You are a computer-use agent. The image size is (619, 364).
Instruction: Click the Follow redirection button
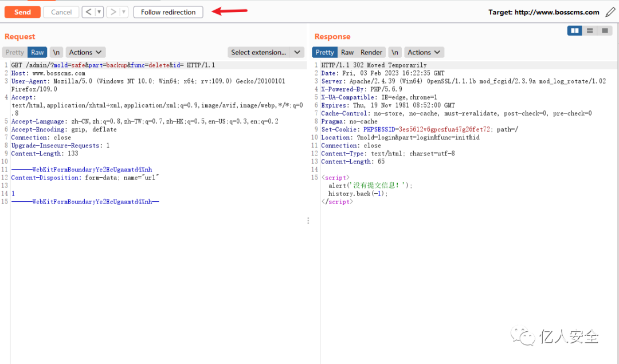point(168,12)
